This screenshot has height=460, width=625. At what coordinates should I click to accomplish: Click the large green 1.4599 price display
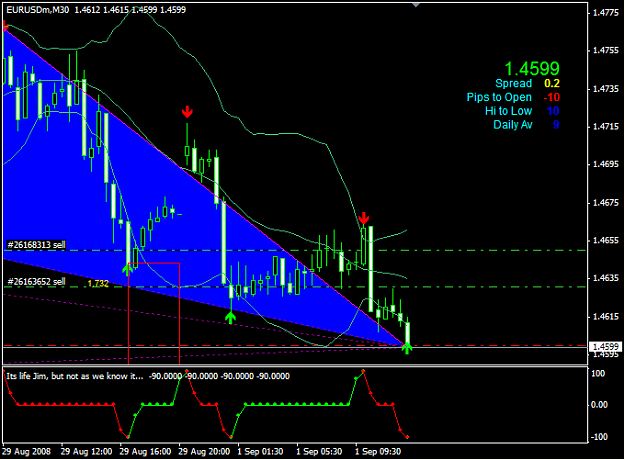[x=532, y=69]
